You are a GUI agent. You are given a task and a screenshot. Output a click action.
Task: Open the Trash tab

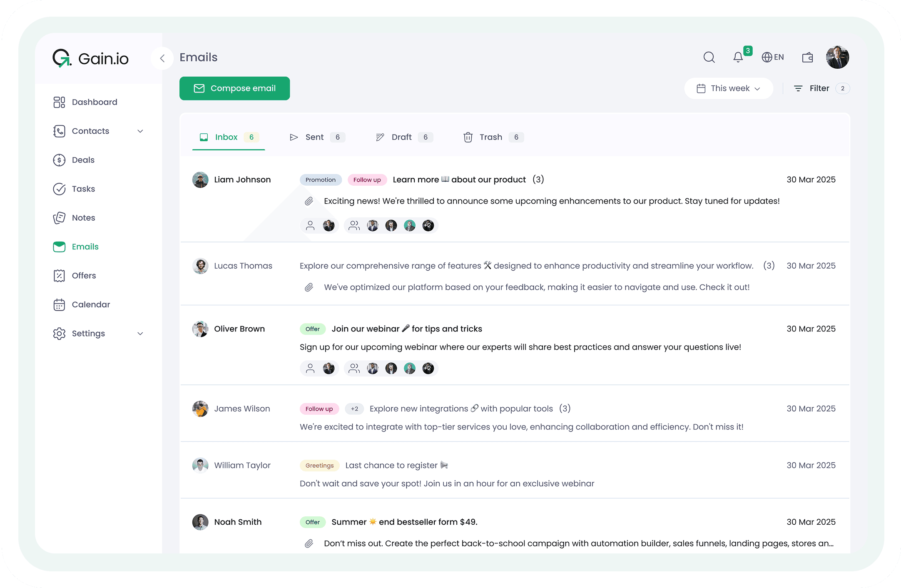pyautogui.click(x=491, y=137)
